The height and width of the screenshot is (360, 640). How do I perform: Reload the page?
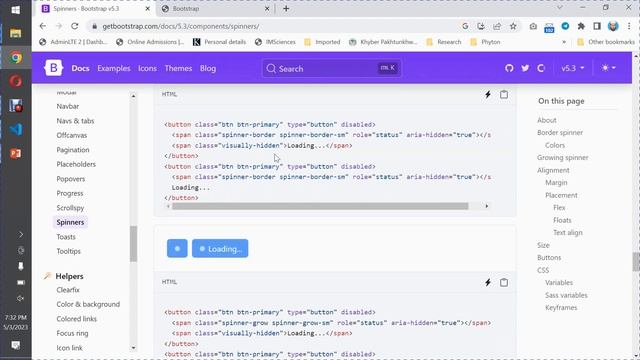coord(75,26)
